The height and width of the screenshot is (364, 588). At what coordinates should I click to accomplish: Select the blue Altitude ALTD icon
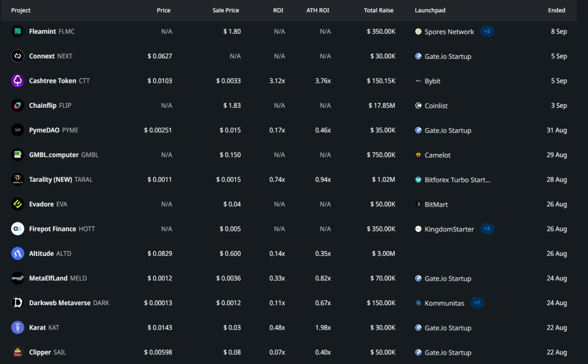(18, 253)
